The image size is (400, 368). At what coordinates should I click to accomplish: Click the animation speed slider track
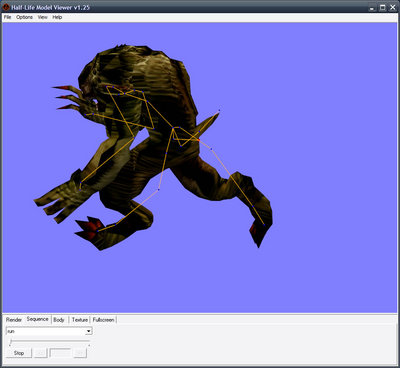point(49,342)
